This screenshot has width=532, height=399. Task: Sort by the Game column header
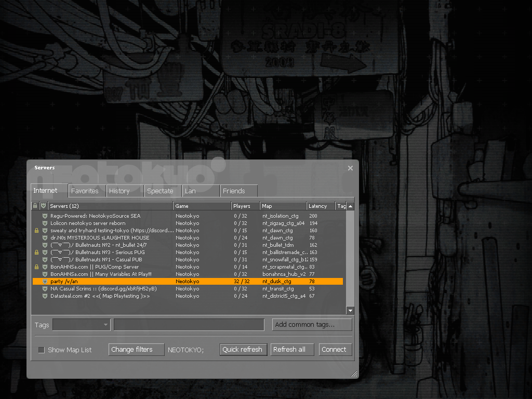point(202,206)
